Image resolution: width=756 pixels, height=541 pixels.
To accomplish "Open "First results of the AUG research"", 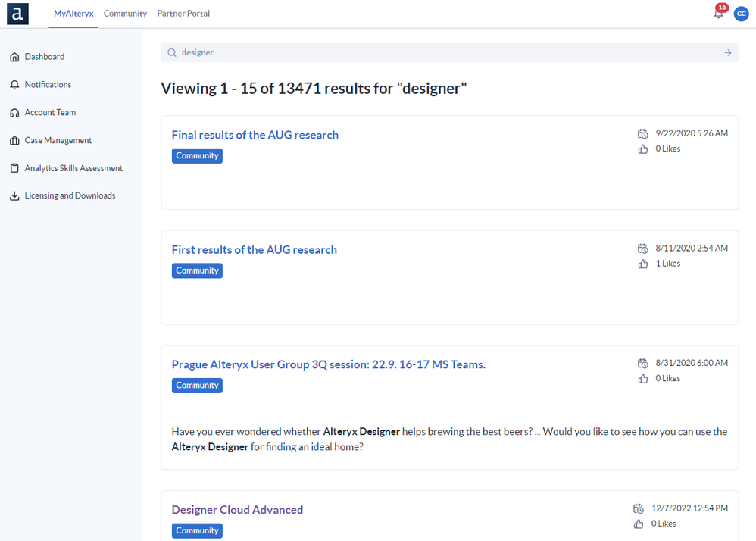I will point(254,250).
